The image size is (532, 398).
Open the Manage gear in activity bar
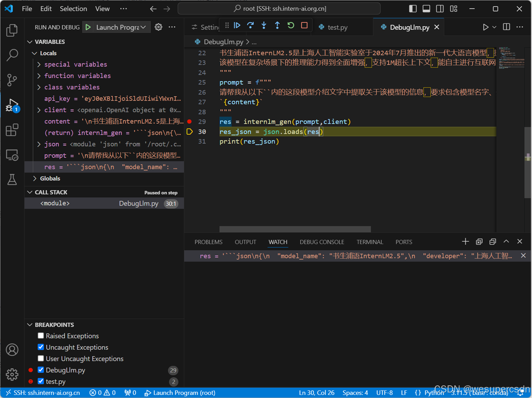coord(12,374)
